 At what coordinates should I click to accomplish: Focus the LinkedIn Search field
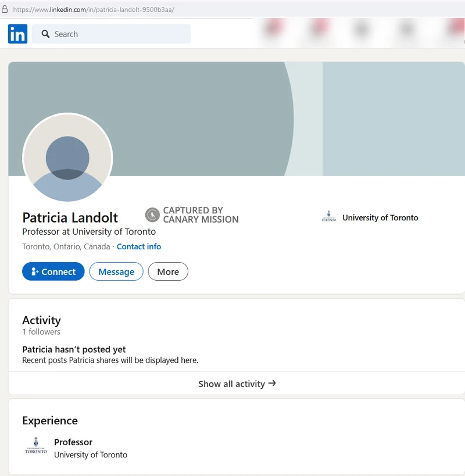(x=111, y=34)
